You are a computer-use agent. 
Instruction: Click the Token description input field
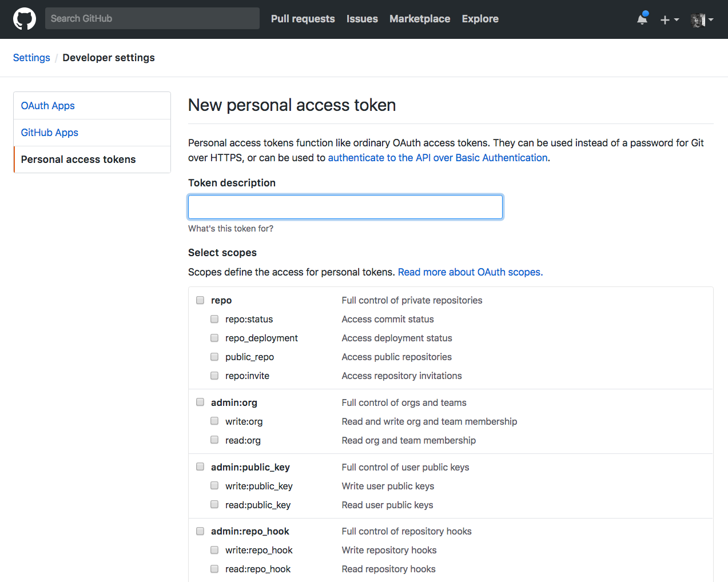pyautogui.click(x=345, y=206)
